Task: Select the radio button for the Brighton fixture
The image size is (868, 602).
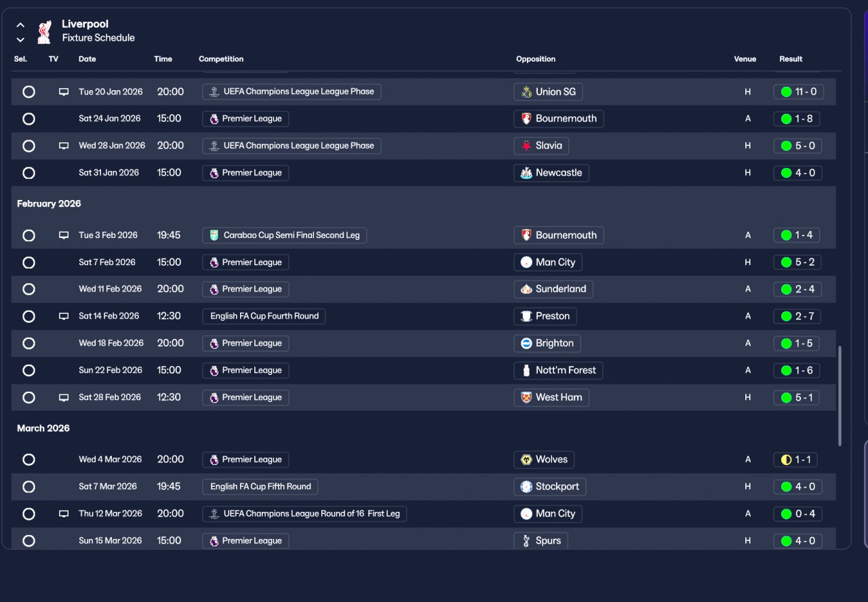Action: 28,344
